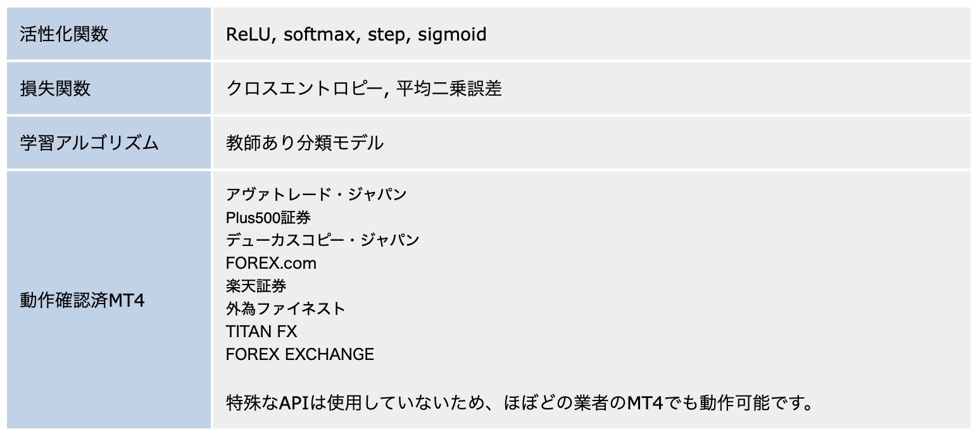Screen dimensions: 980x436
Task: Click the 活性化関数 row header cell
Action: click(64, 34)
